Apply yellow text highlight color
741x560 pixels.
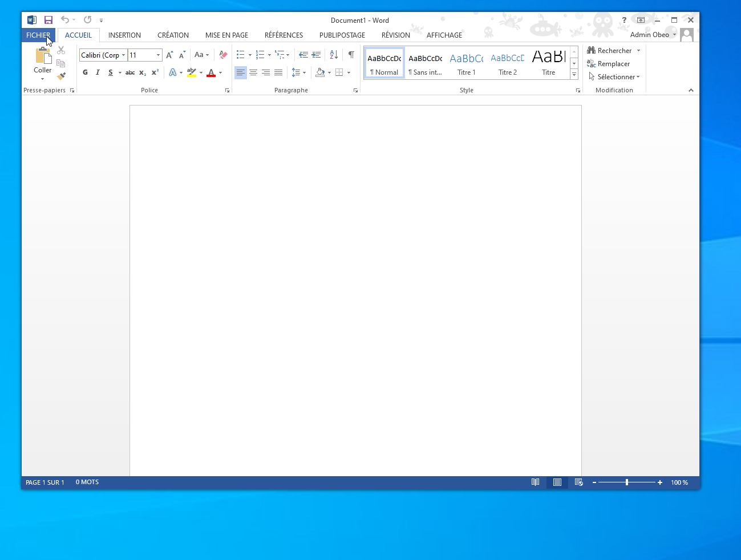(192, 72)
